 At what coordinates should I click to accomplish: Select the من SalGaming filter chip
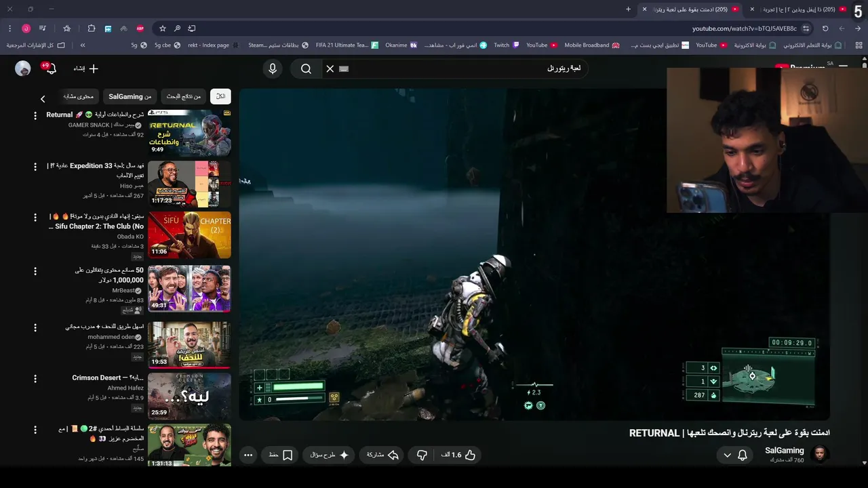(130, 97)
